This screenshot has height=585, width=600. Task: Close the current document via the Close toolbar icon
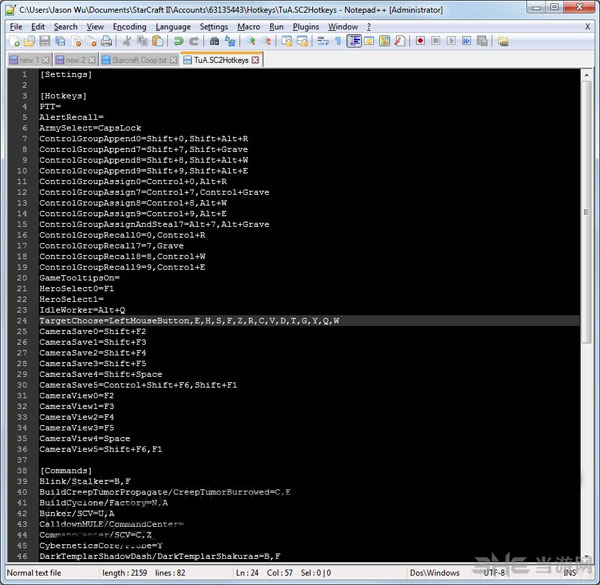[x=77, y=41]
